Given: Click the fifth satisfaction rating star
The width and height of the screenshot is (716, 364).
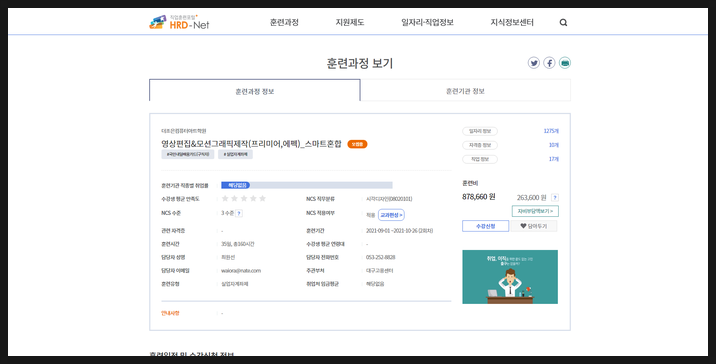Looking at the screenshot, I should tap(262, 198).
